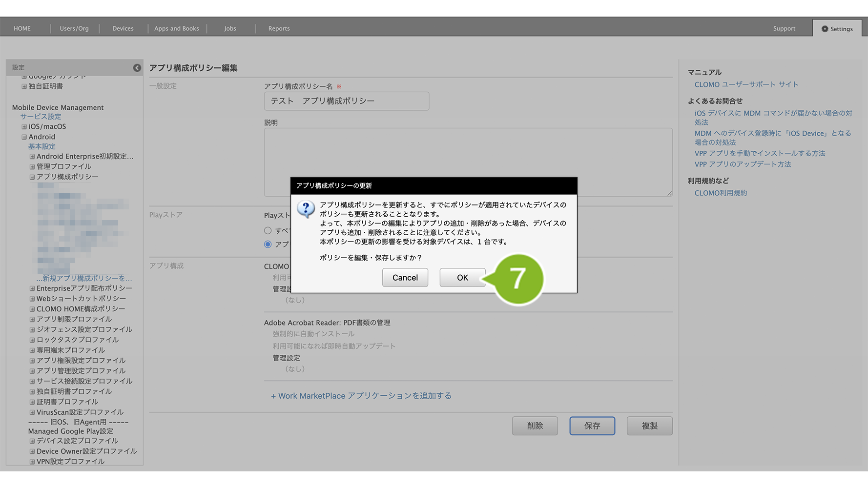868x488 pixels.
Task: Collapse the アプリ構成ポリシー tree node
Action: click(32, 177)
